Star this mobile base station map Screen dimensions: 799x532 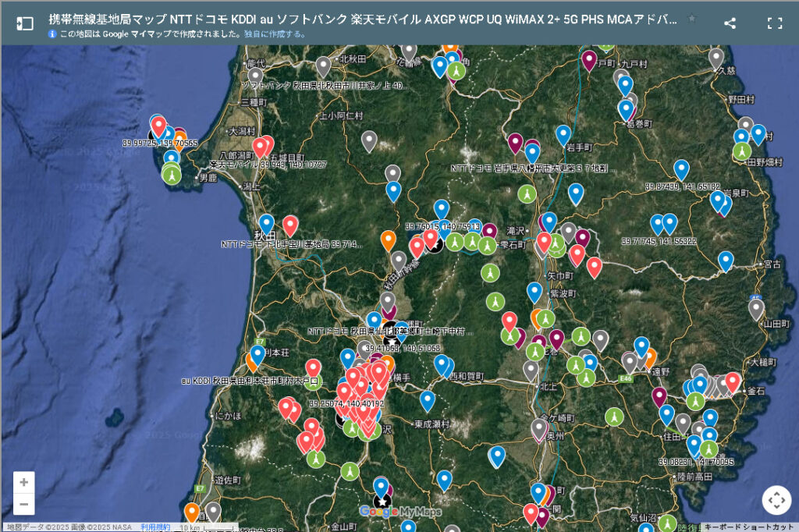[691, 19]
